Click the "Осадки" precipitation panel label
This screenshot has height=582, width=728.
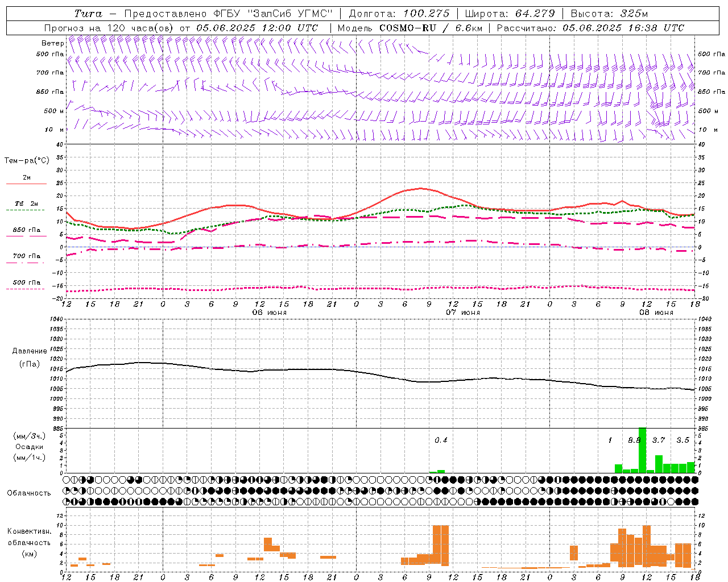30,447
